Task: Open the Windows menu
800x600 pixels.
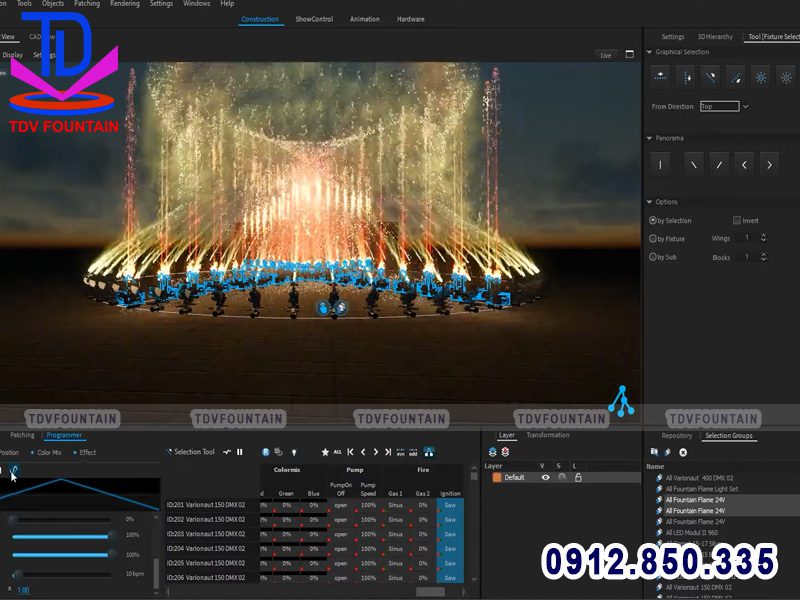Action: point(196,4)
